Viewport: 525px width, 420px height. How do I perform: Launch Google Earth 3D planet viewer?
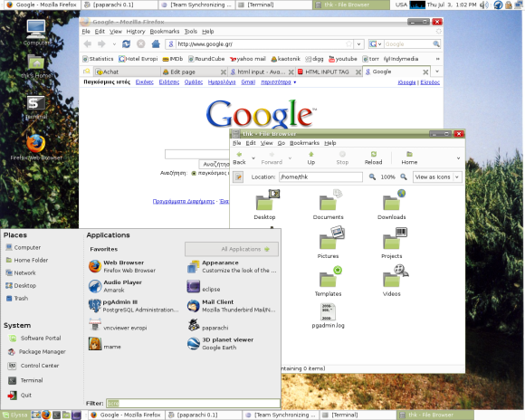pyautogui.click(x=220, y=344)
